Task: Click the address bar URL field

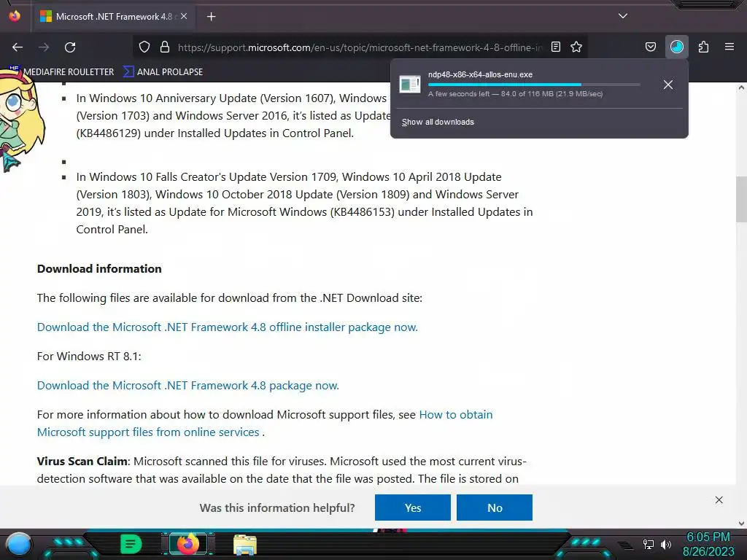Action: point(360,47)
